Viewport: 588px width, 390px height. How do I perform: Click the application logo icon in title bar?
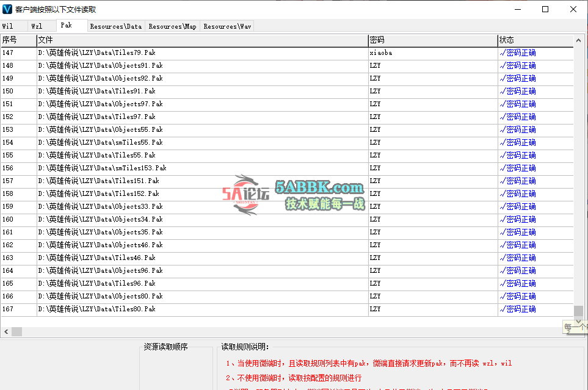(x=7, y=9)
